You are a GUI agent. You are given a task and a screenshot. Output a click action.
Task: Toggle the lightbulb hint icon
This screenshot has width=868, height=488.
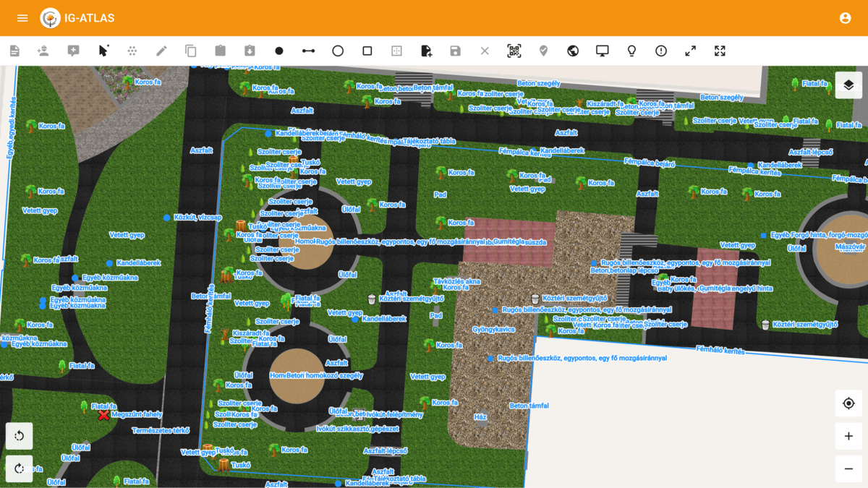[x=631, y=51]
